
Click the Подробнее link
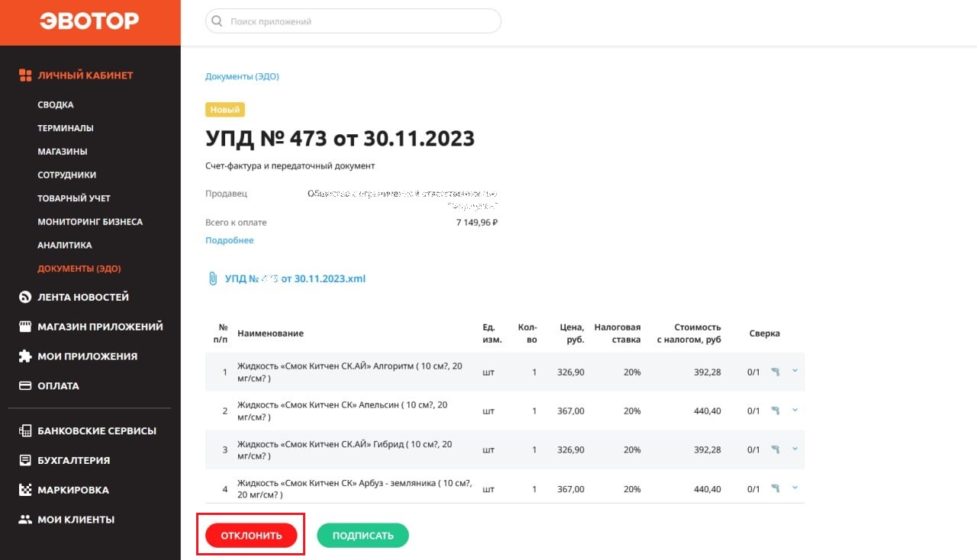click(x=230, y=240)
